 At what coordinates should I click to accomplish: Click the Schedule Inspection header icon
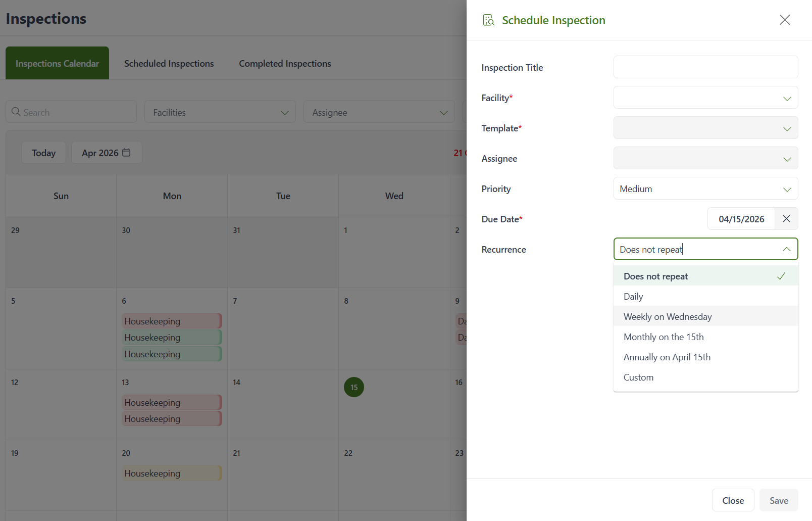coord(488,20)
